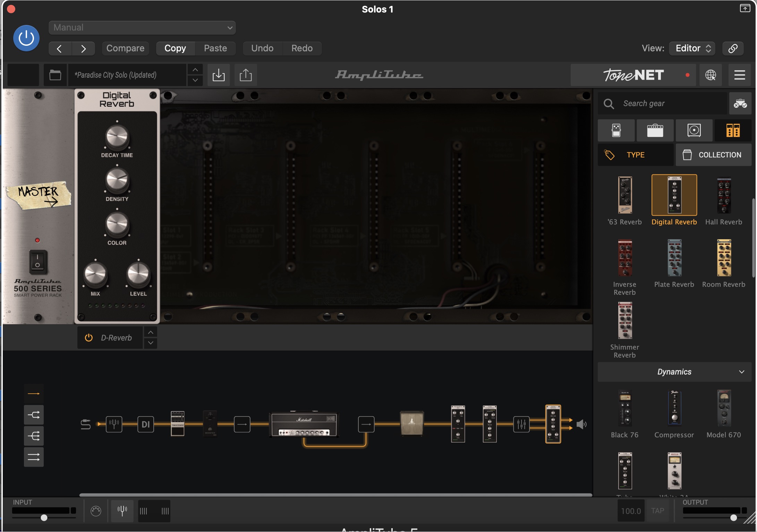Viewport: 757px width, 532px height.
Task: Go to previous preset arrow
Action: pos(60,49)
